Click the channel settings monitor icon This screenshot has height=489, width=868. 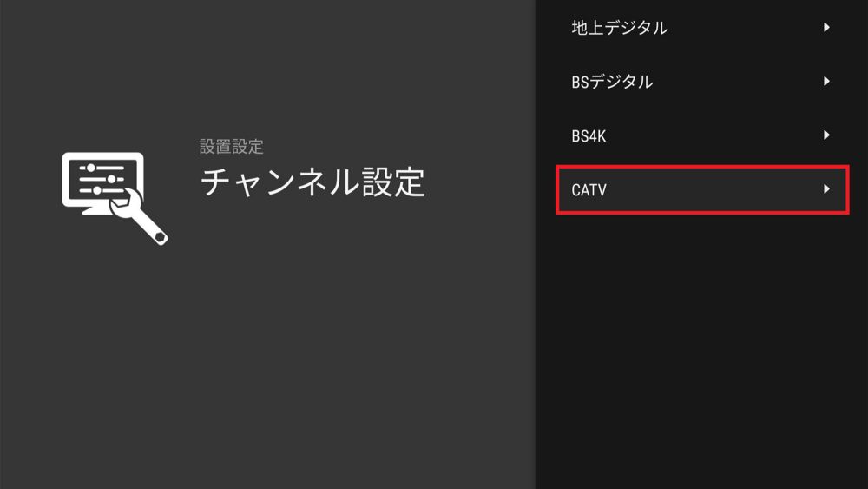(x=115, y=198)
